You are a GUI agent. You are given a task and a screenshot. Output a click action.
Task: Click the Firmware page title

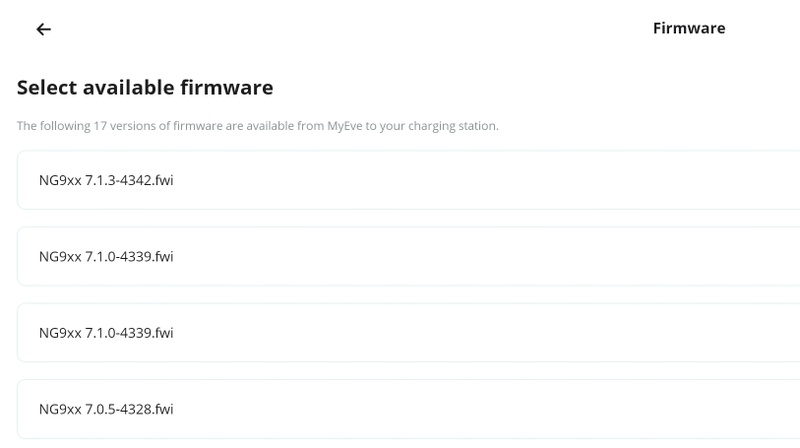(688, 28)
